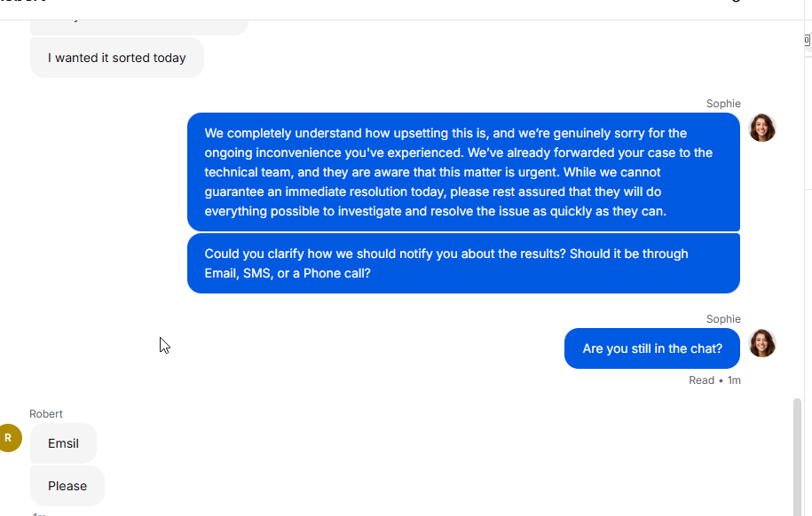
Task: Click the cut-off message bubble at the top left
Action: coord(138,27)
